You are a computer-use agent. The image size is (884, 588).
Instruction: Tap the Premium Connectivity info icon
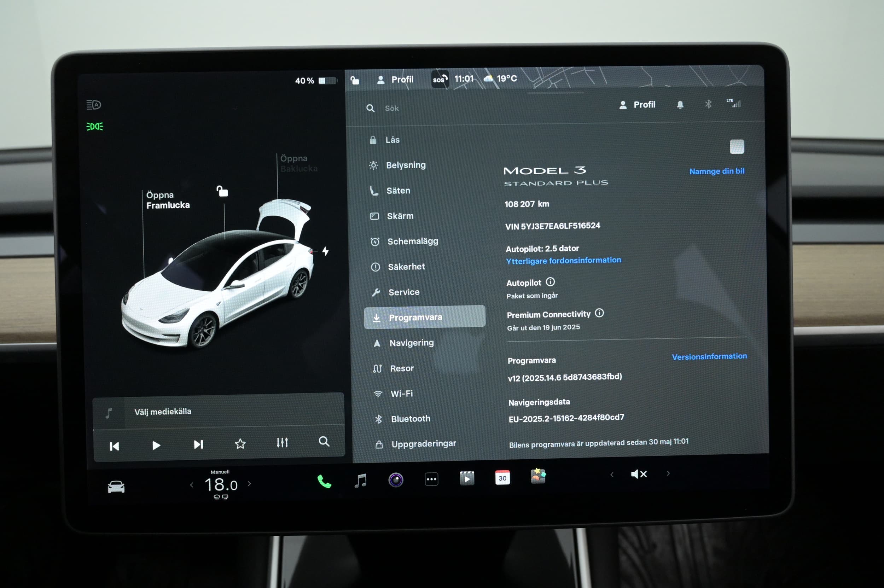coord(599,313)
